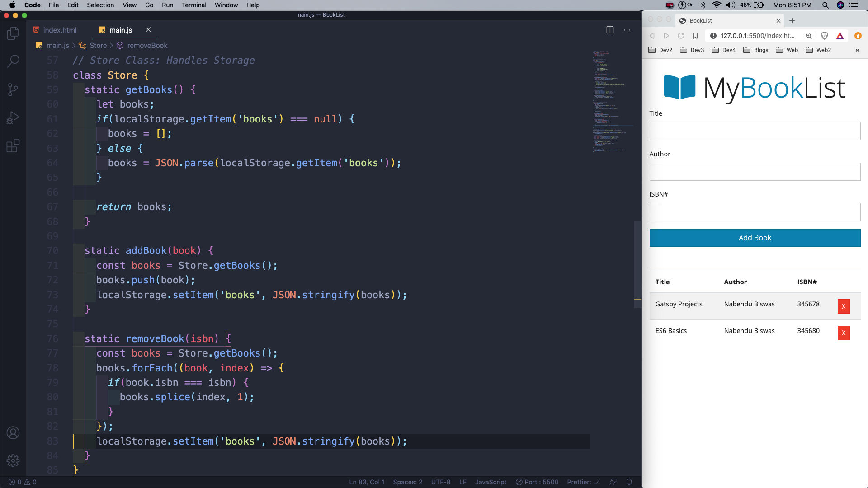Open the Bluetooth menu bar icon
Viewport: 868px width, 488px height.
pos(703,5)
